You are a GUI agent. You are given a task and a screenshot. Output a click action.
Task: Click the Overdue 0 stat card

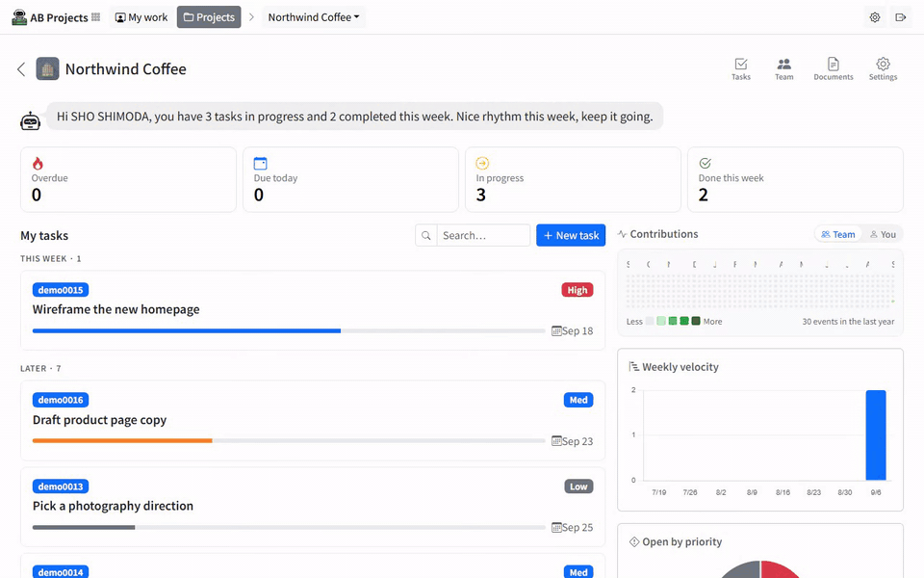[128, 179]
